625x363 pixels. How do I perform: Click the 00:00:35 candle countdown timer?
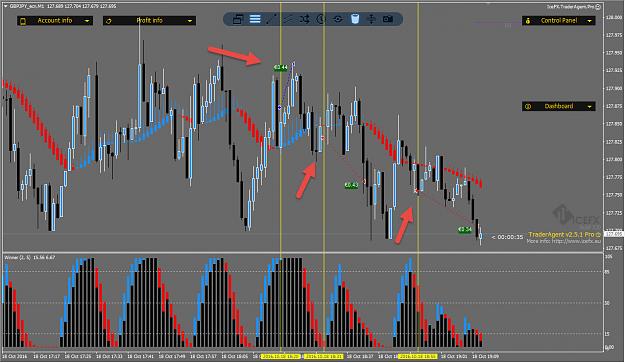[507, 237]
